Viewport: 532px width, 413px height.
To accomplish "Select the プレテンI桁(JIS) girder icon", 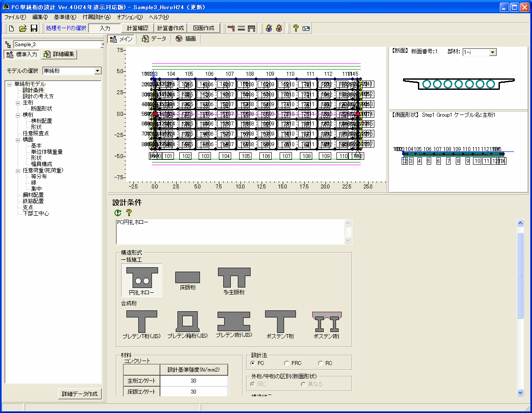I will click(x=234, y=324).
